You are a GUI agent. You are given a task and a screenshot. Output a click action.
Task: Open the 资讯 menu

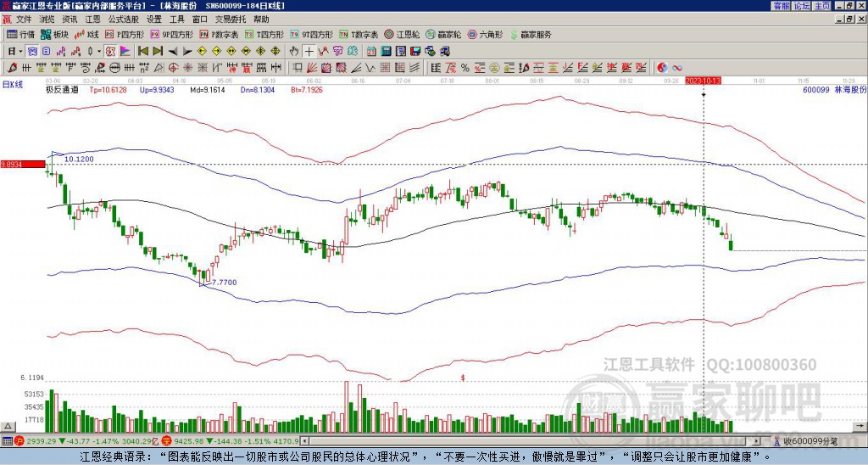pos(70,20)
